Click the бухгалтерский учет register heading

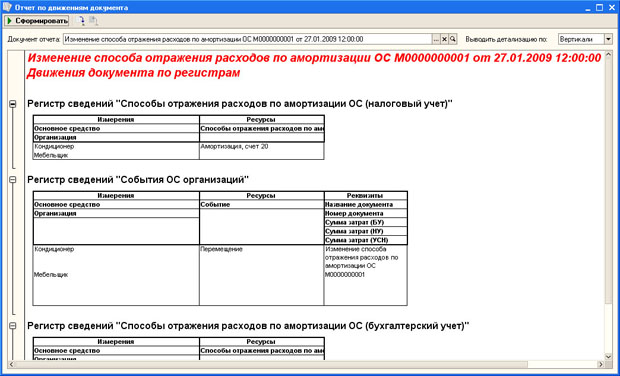248,326
